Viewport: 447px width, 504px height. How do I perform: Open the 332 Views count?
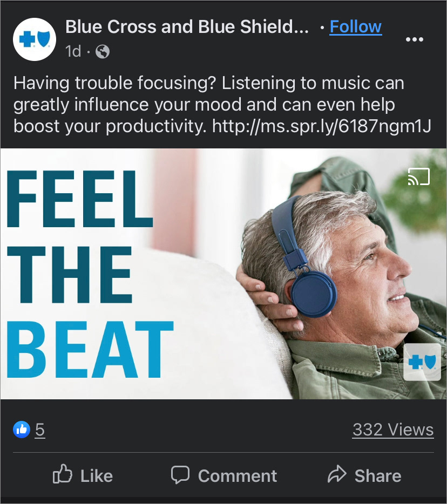pos(393,430)
